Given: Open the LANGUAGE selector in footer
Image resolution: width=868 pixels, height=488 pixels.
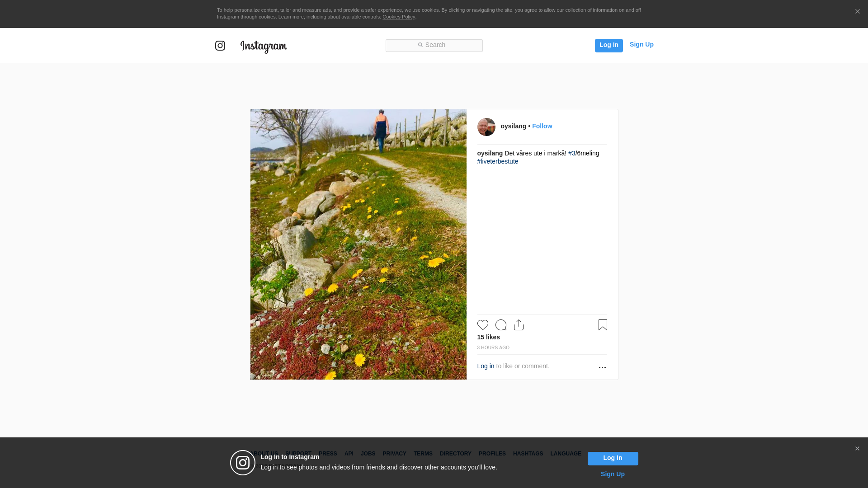Looking at the screenshot, I should tap(566, 454).
